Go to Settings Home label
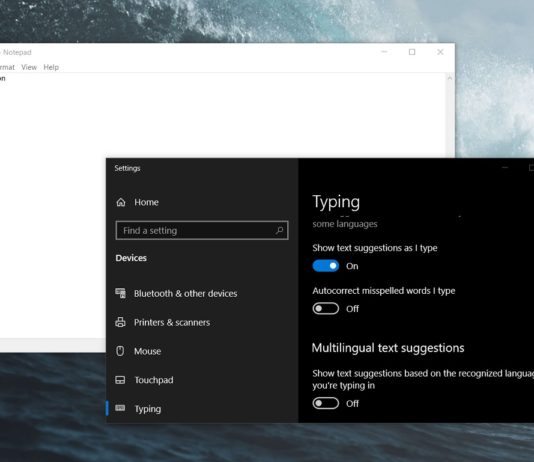The height and width of the screenshot is (462, 534). coord(146,202)
